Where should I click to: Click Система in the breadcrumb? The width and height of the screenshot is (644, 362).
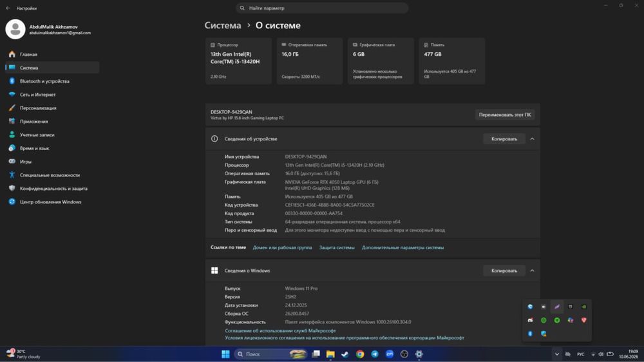tap(223, 26)
